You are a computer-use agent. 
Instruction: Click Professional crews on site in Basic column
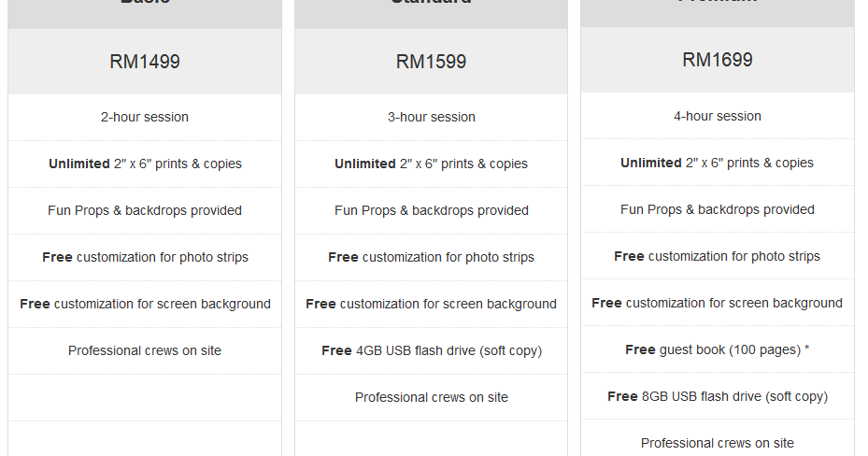(145, 350)
